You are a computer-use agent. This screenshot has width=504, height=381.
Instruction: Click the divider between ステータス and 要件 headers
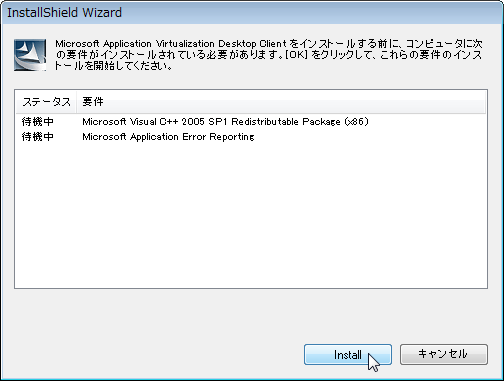tap(77, 102)
